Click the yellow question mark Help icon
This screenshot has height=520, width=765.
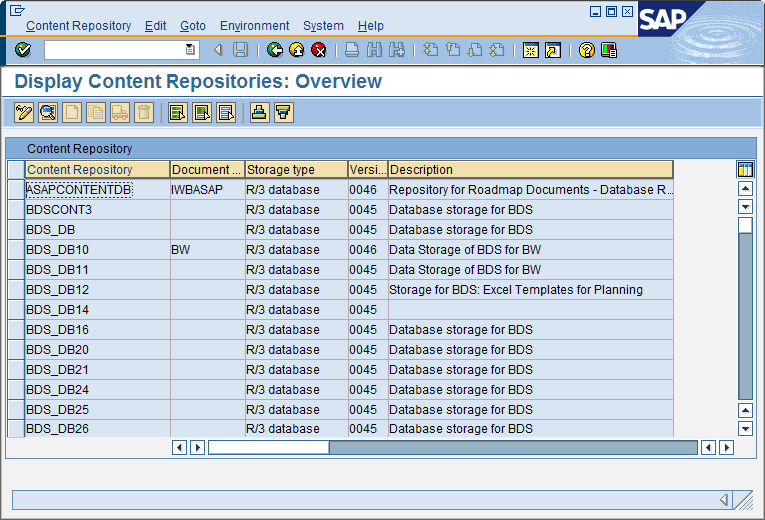click(x=587, y=50)
